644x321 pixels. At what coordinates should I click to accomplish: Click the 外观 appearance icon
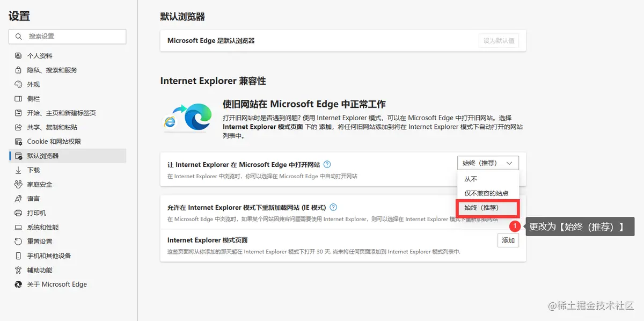tap(18, 84)
